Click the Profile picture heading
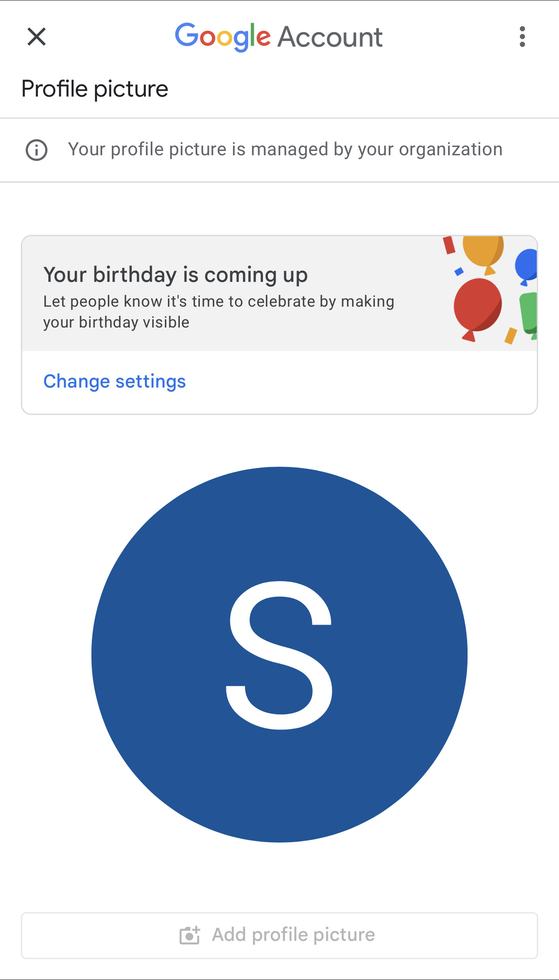559x980 pixels. coord(95,89)
